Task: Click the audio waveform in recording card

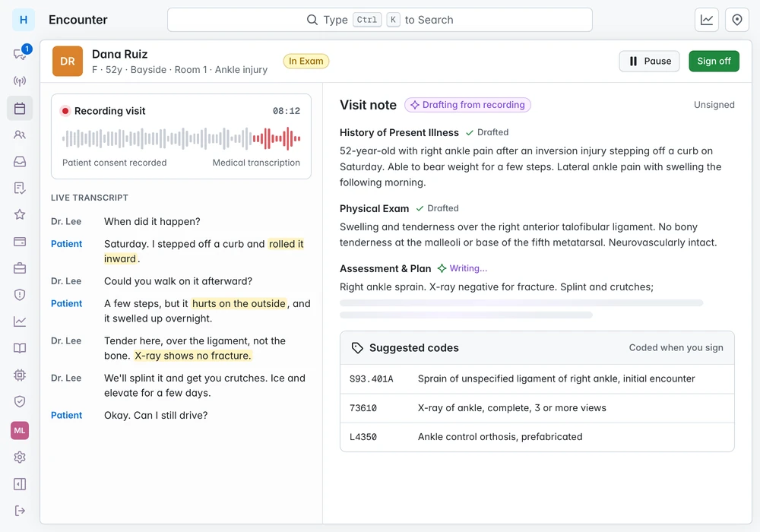Action: [182, 138]
